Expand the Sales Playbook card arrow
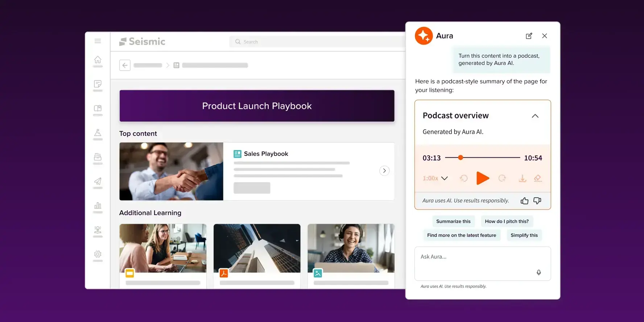Image resolution: width=644 pixels, height=322 pixels. click(384, 171)
